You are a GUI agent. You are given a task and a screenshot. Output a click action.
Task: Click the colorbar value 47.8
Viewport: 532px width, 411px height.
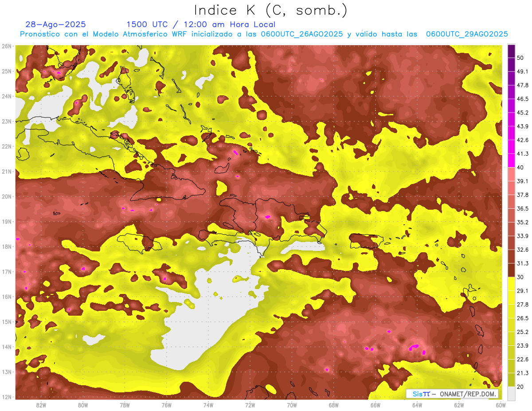pyautogui.click(x=523, y=85)
